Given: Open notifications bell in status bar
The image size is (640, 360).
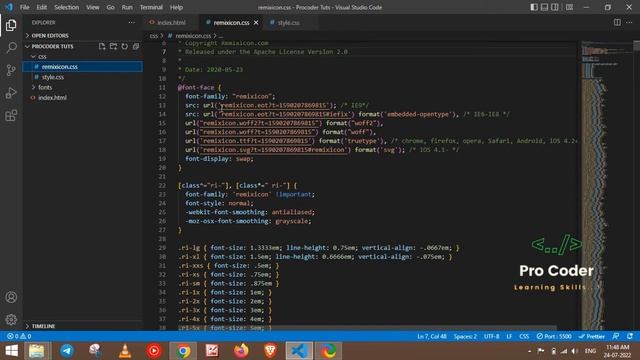Looking at the screenshot, I should (x=630, y=336).
